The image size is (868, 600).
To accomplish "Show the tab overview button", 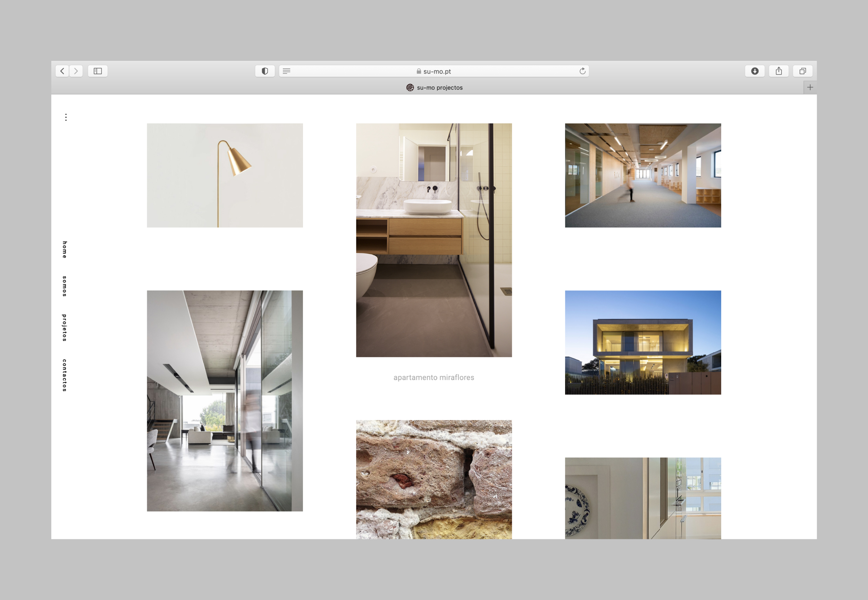I will point(802,71).
